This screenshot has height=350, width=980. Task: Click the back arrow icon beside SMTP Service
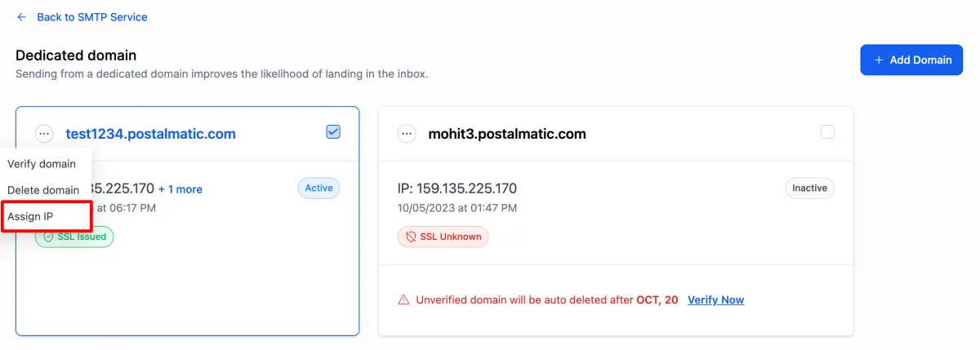coord(21,16)
